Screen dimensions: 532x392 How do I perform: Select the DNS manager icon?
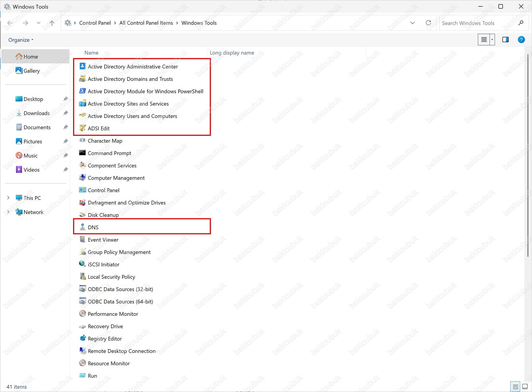tap(82, 227)
